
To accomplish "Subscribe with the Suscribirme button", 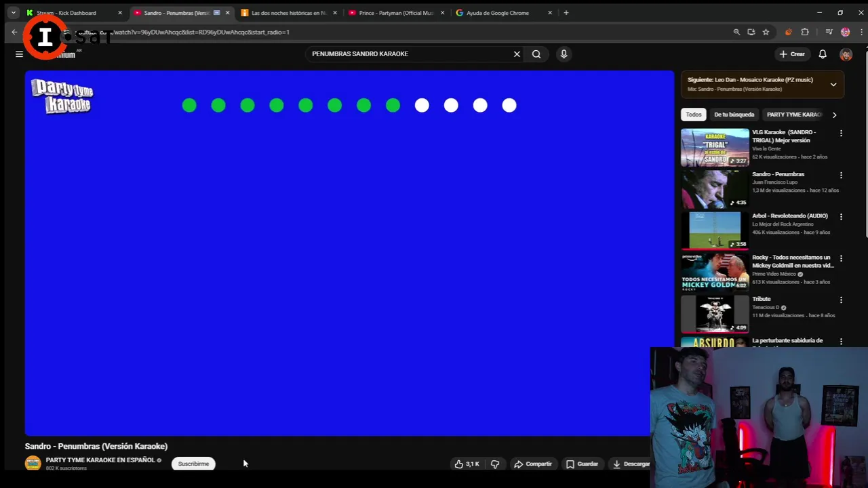I will pos(193,464).
